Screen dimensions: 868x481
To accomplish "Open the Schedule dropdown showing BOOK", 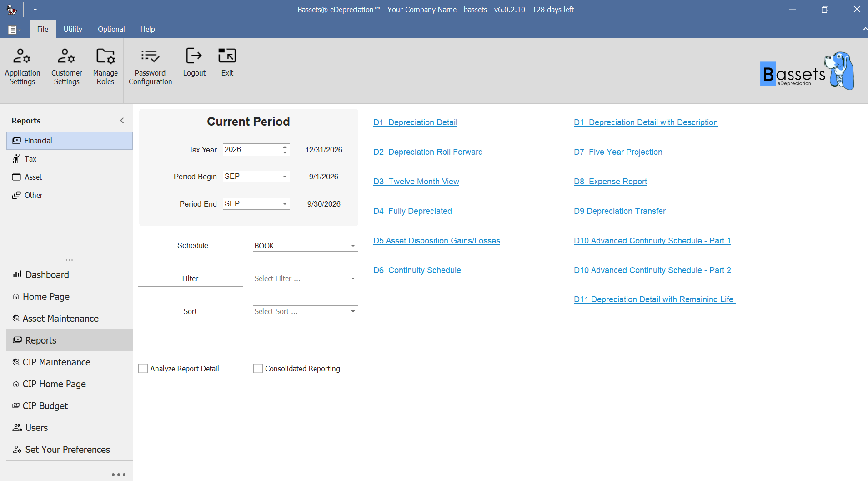I will [x=353, y=246].
